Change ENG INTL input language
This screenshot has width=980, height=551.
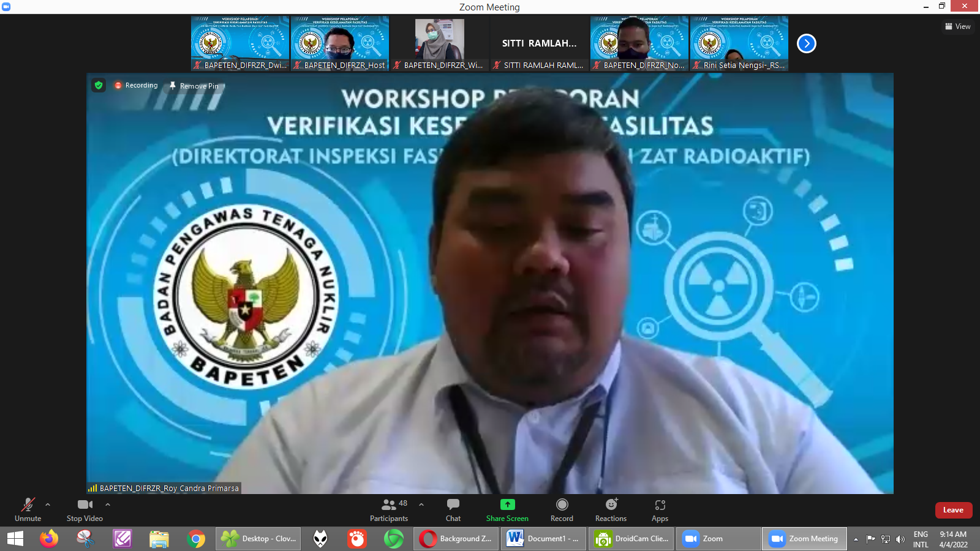(x=921, y=539)
